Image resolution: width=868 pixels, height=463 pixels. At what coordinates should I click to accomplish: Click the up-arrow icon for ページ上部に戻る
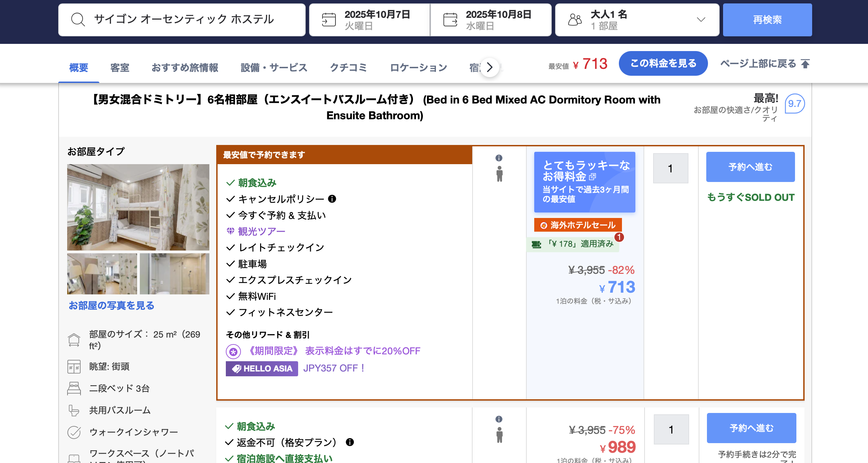tap(805, 64)
